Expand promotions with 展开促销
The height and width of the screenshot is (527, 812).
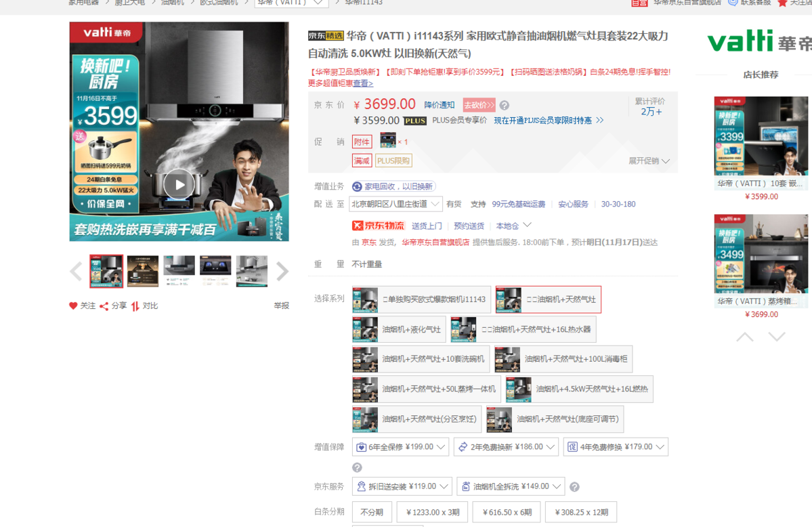tap(649, 161)
